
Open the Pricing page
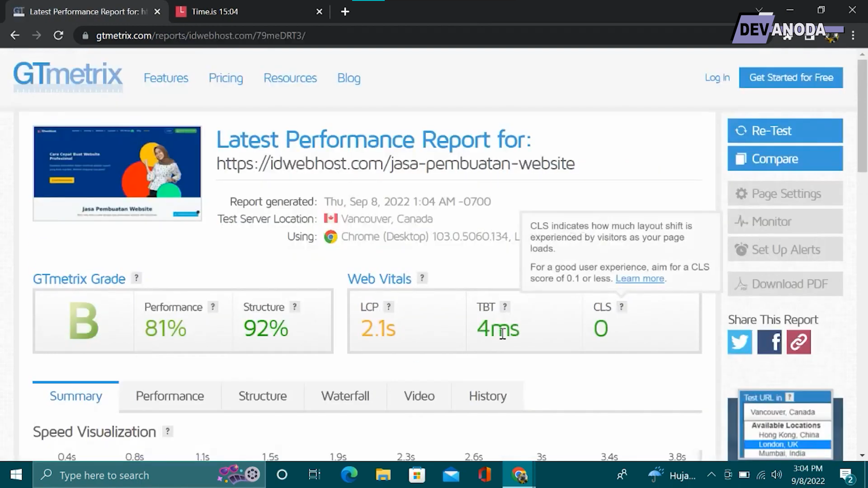click(x=226, y=78)
